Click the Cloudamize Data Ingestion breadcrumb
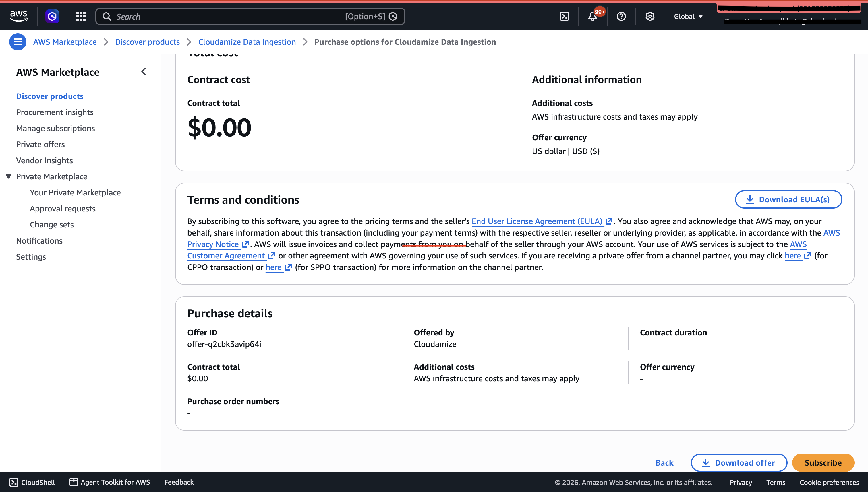The image size is (868, 492). pyautogui.click(x=247, y=42)
